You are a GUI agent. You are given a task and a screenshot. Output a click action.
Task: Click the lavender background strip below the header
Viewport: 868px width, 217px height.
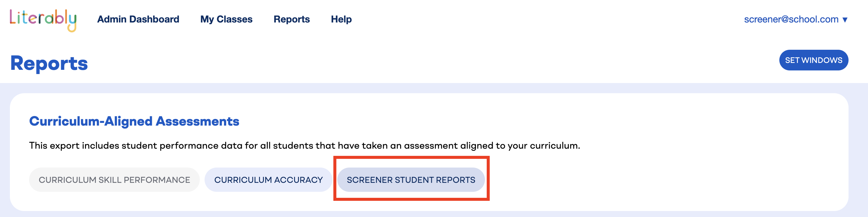click(x=434, y=88)
